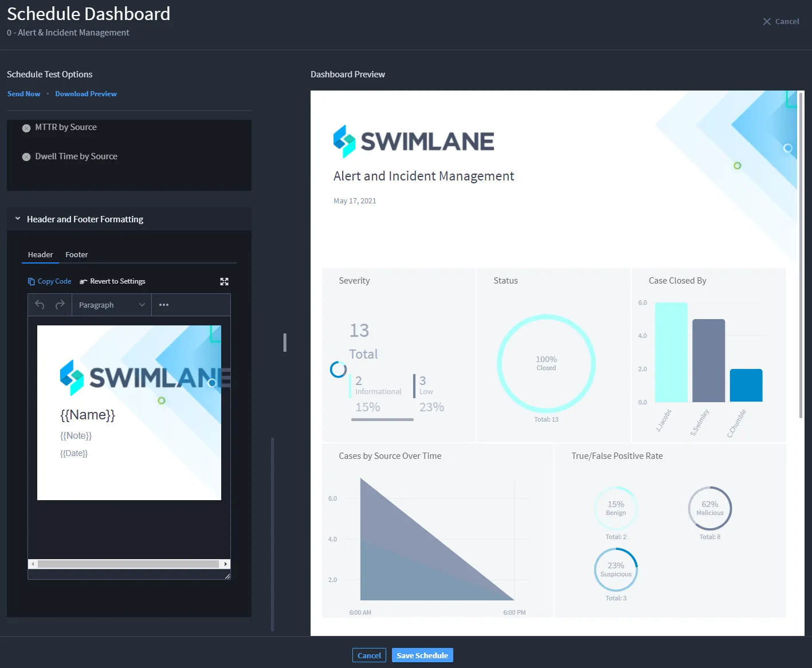Click the '15% Benign' gauge
Viewport: 812px width, 668px height.
tap(616, 508)
